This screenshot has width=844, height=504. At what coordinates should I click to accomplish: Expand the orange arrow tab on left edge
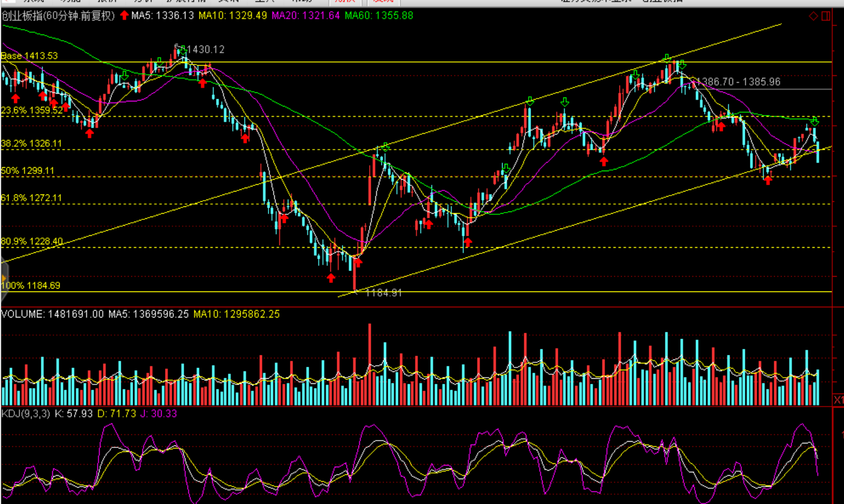pos(3,279)
